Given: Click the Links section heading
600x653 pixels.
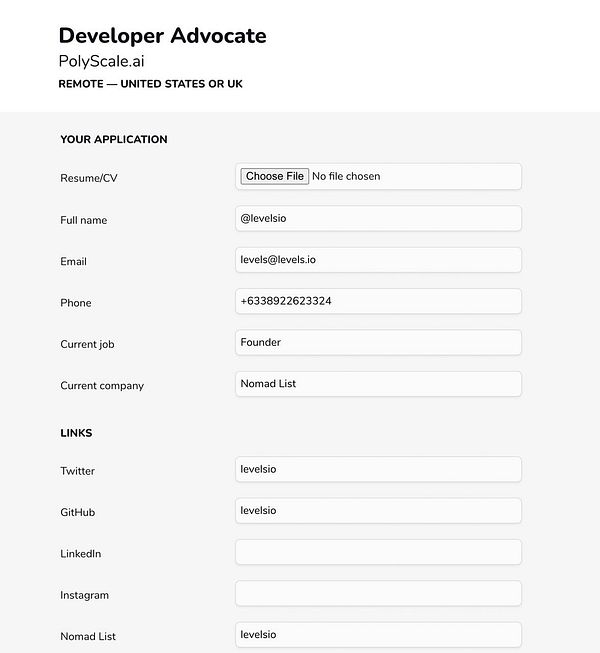Looking at the screenshot, I should [76, 433].
